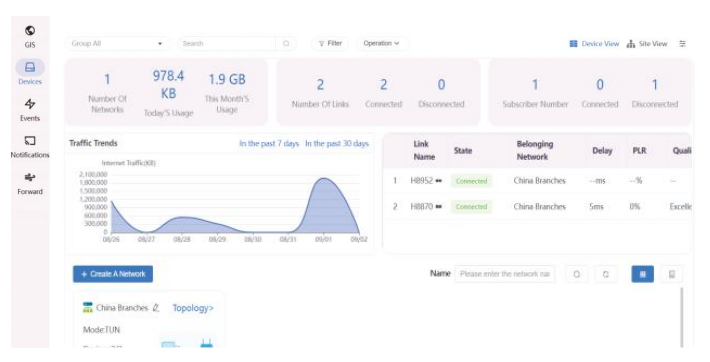Click the network name input field
This screenshot has height=362, width=710.
pos(505,274)
